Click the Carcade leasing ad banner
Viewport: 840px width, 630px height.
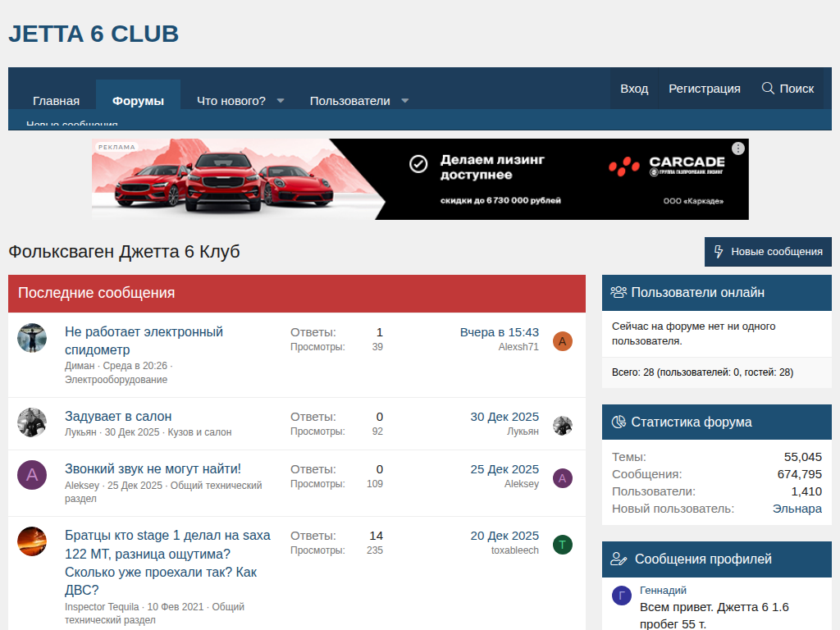coord(420,179)
